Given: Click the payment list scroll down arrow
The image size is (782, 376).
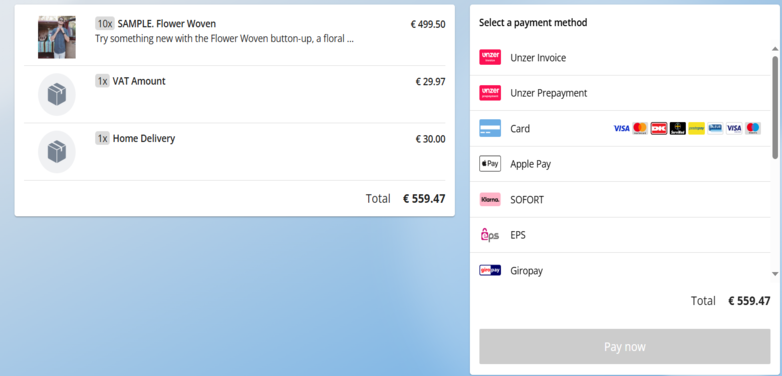Looking at the screenshot, I should 775,274.
